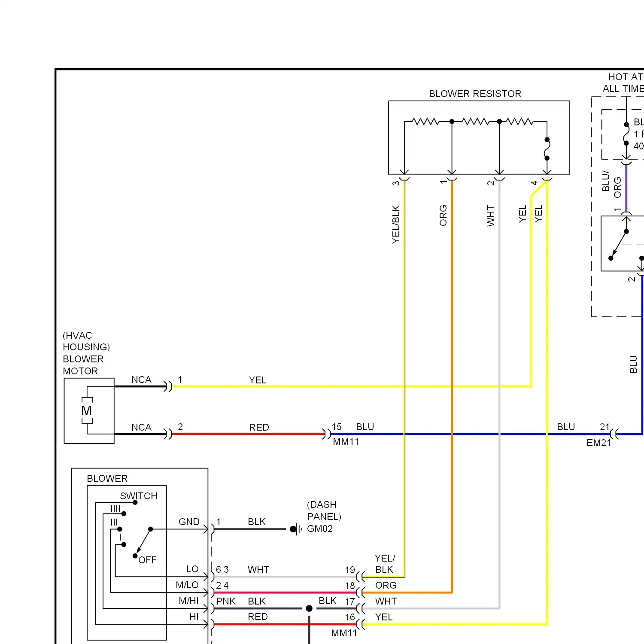Viewport: 644px width, 644px height.
Task: Click the thermal fuse symbol inside blower resistor
Action: click(547, 149)
